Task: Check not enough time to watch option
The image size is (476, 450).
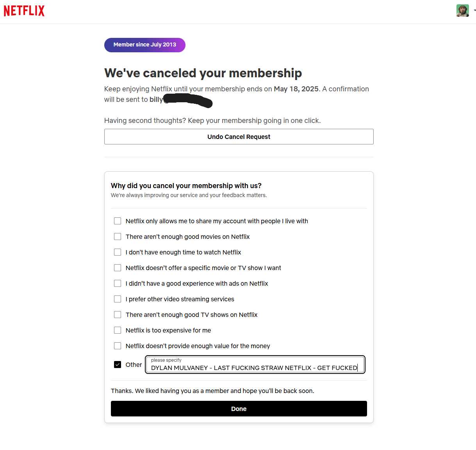Action: 118,252
